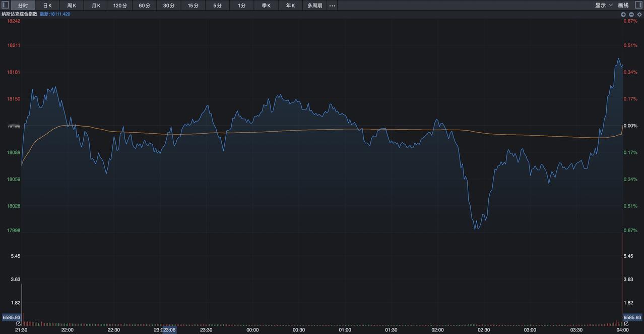The width and height of the screenshot is (644, 334).
Task: Click the 18150 price axis label
Action: coord(14,99)
